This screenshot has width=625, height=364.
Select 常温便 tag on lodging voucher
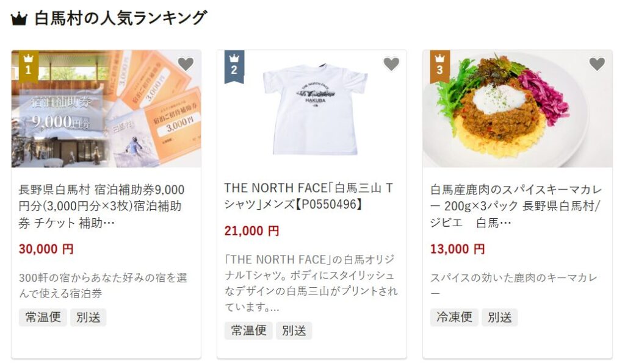pyautogui.click(x=43, y=318)
